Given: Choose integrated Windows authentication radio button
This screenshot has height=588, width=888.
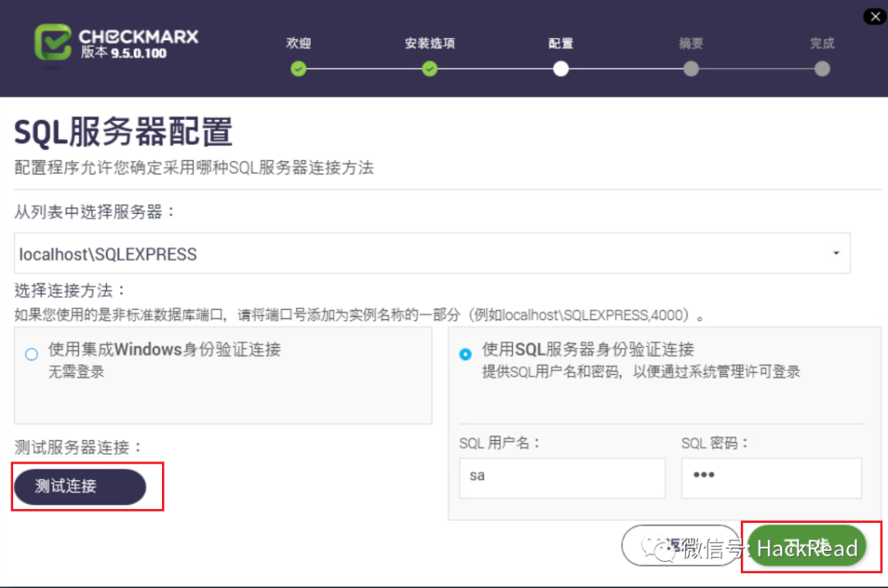Looking at the screenshot, I should coord(32,354).
